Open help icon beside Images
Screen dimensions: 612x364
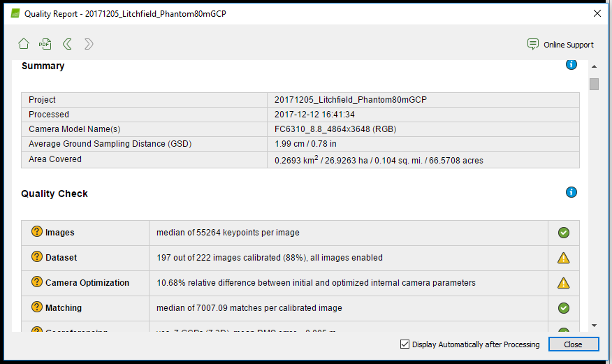(x=37, y=231)
